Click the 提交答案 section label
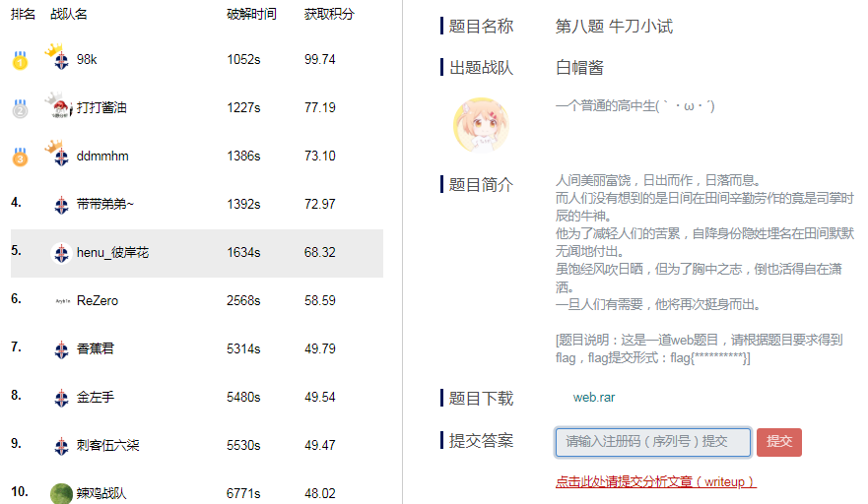The width and height of the screenshot is (868, 504). click(481, 440)
